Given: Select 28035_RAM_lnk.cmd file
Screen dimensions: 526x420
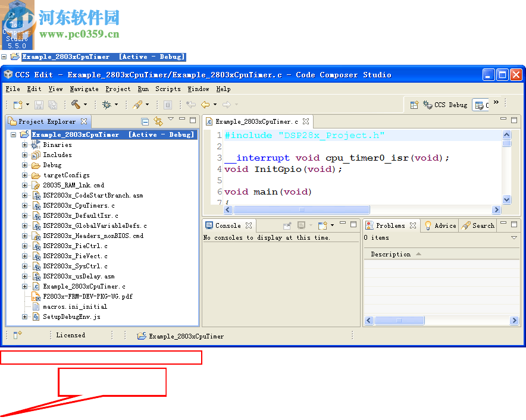Looking at the screenshot, I should tap(73, 185).
